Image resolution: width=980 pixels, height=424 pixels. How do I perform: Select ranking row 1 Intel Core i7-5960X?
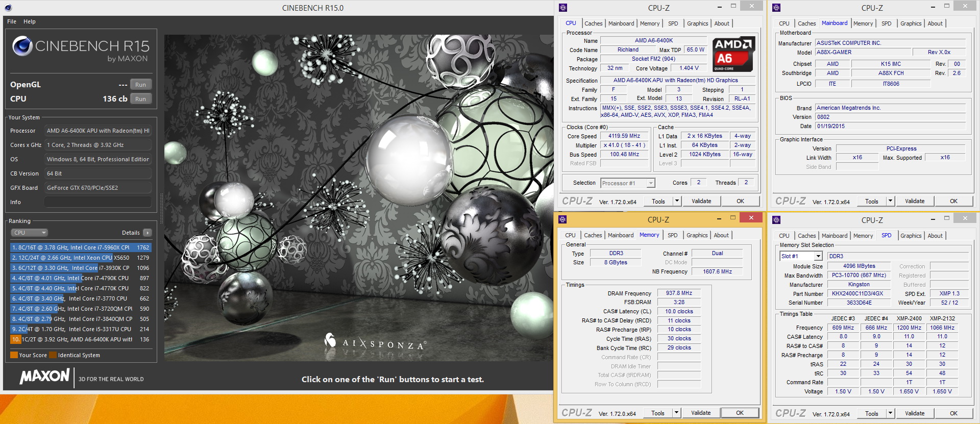click(x=81, y=247)
